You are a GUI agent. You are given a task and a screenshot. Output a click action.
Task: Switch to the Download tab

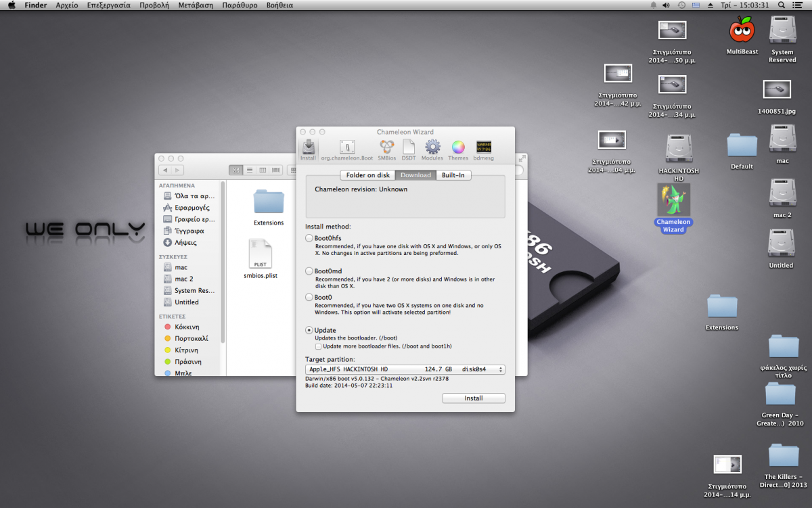pos(415,175)
